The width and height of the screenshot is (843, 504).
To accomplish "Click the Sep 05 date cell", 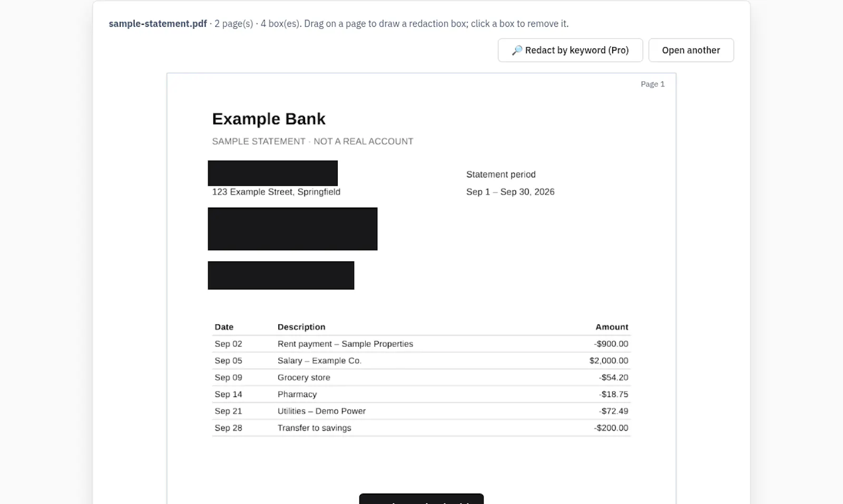I will pyautogui.click(x=228, y=361).
